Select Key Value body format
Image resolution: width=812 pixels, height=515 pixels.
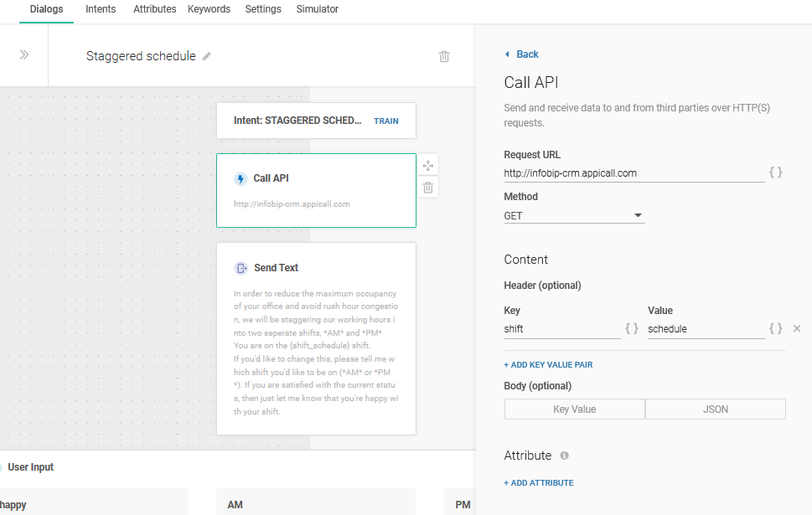[574, 409]
